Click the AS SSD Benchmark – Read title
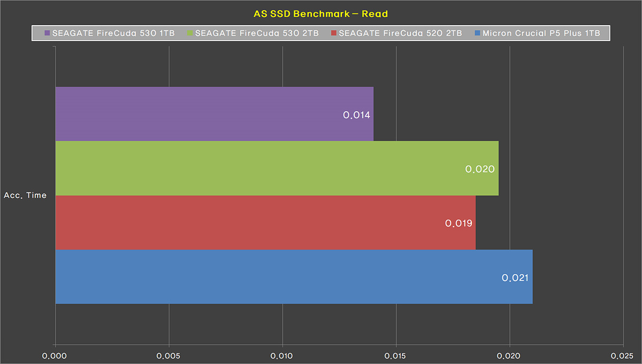The height and width of the screenshot is (364, 642). click(320, 13)
